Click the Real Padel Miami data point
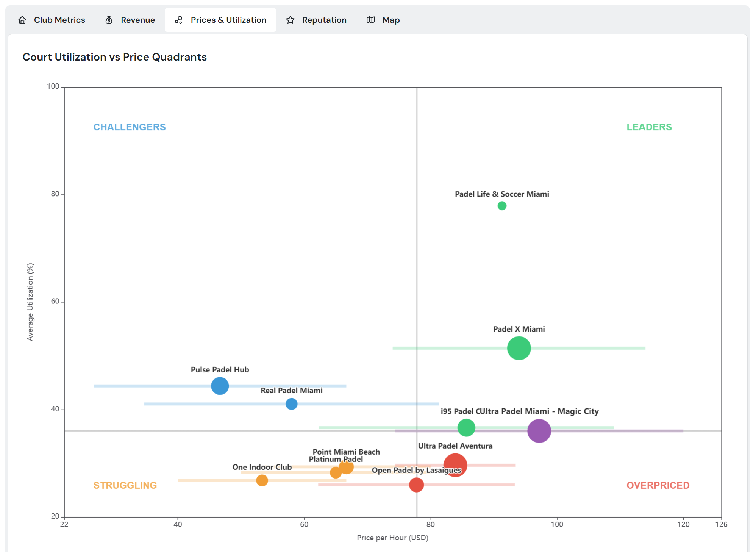756x552 pixels. tap(291, 404)
